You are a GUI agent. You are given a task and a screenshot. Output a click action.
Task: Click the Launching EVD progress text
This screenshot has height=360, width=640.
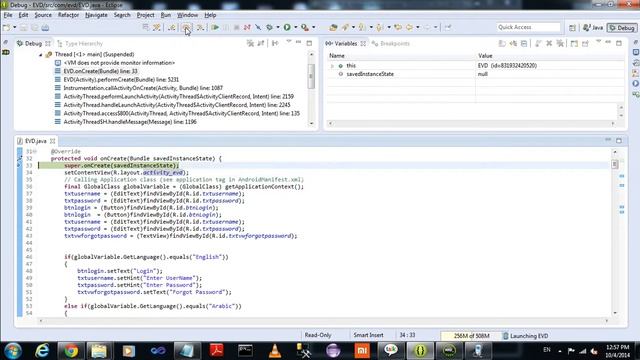click(529, 336)
